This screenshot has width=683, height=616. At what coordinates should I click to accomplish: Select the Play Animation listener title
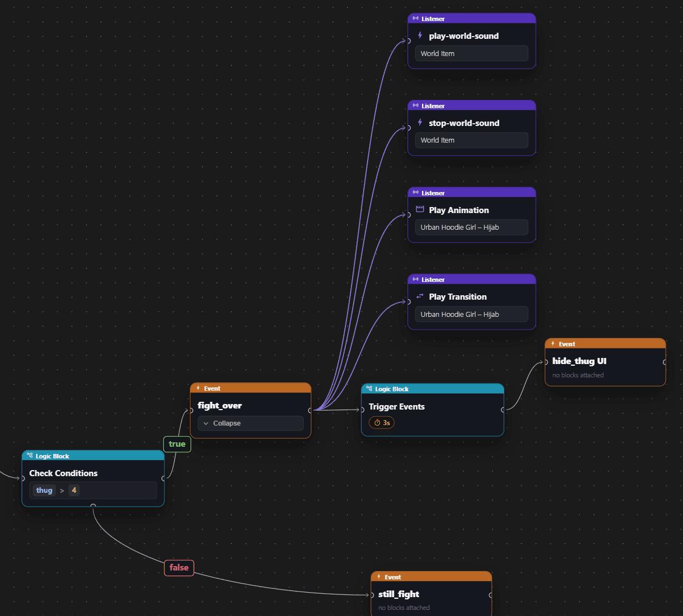459,210
